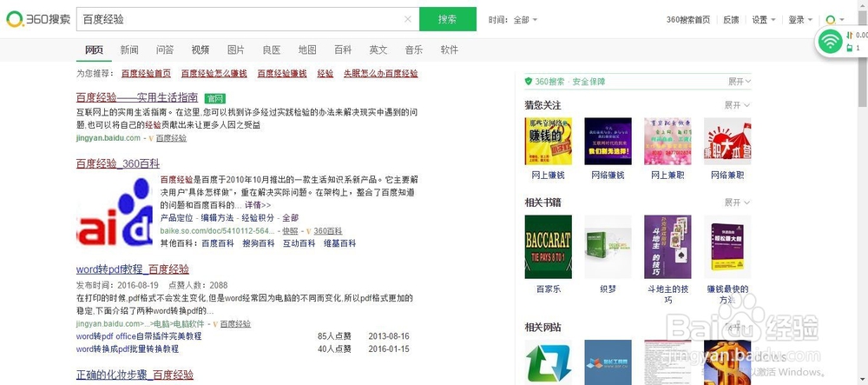
Task: Switch to the 音乐 tab
Action: 413,50
